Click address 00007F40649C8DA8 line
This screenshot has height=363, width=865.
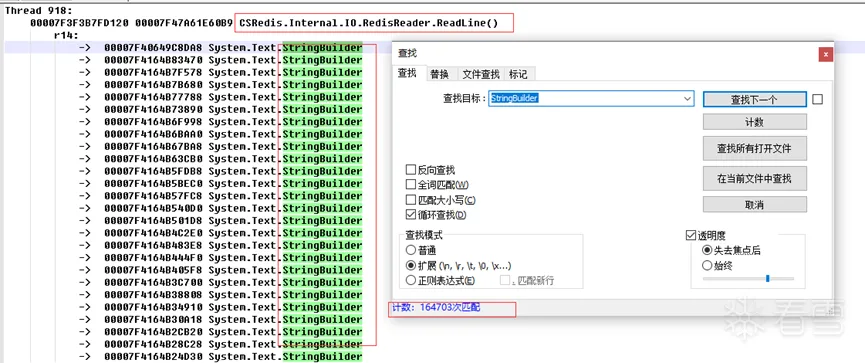pyautogui.click(x=220, y=47)
